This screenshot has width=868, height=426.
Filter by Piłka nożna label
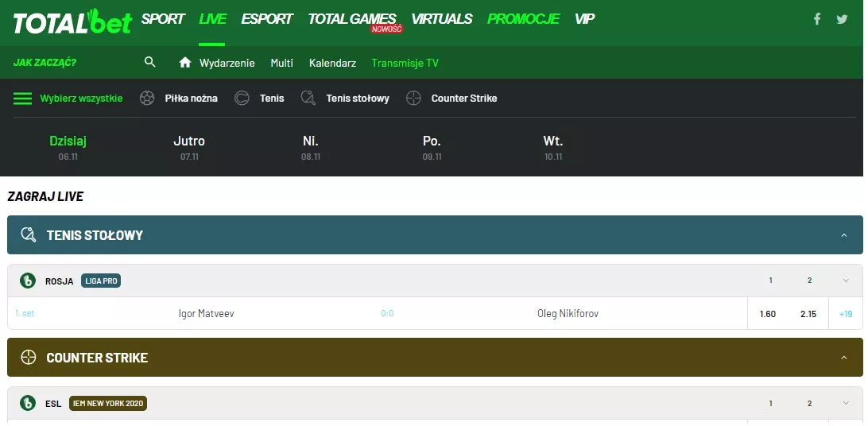click(x=191, y=99)
